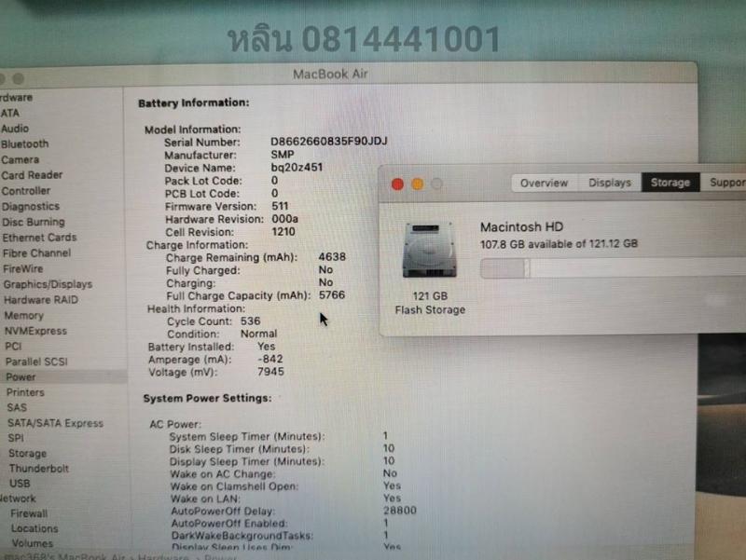This screenshot has height=560, width=746.
Task: Select Bluetooth in the sidebar
Action: [25, 144]
